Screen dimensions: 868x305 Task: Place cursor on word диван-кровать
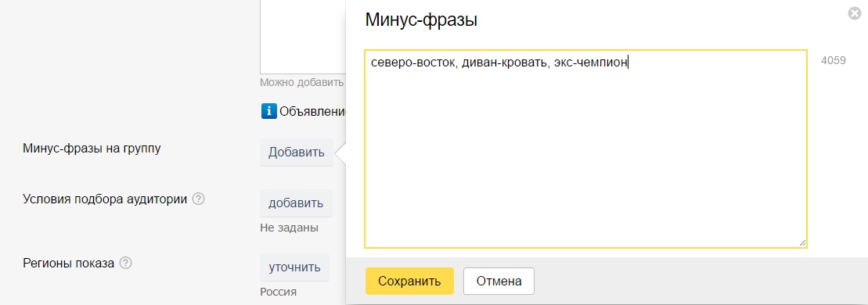(x=505, y=63)
